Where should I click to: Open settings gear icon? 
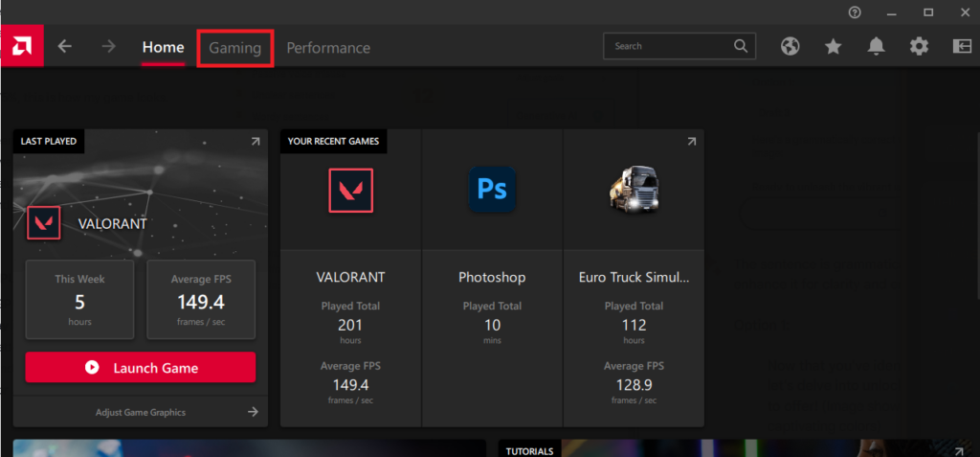pyautogui.click(x=919, y=47)
